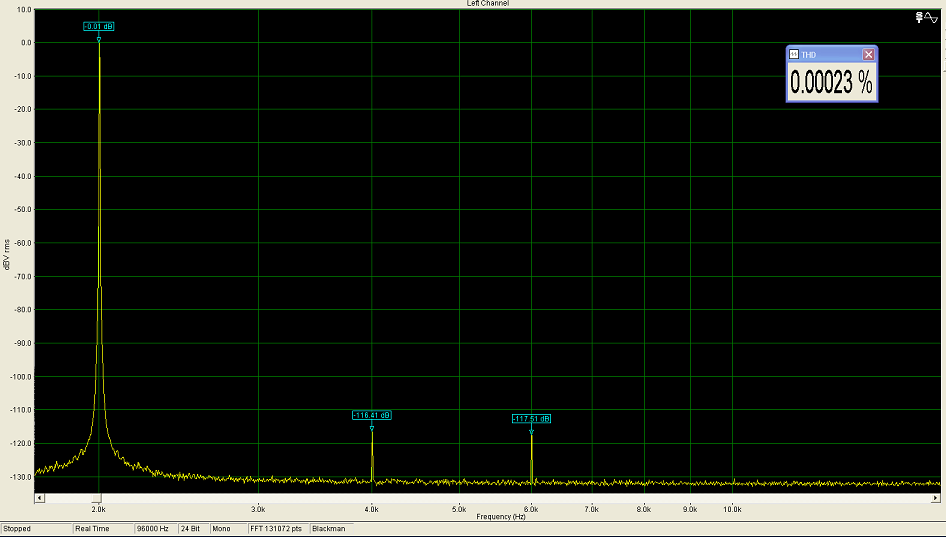
Task: Click the 0.00023 % THD value
Action: tap(831, 81)
